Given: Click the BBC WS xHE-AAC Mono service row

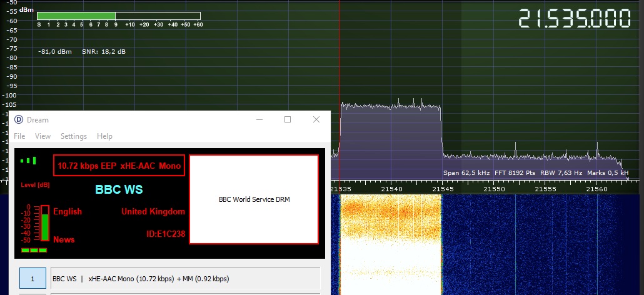Looking at the screenshot, I should [x=185, y=279].
